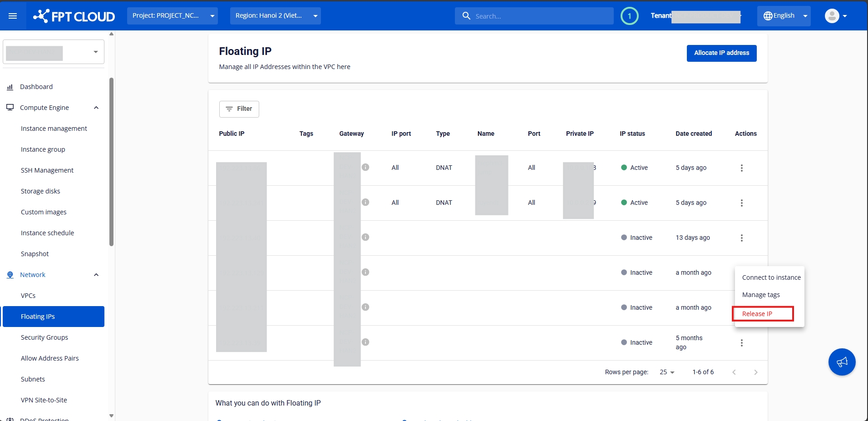868x421 pixels.
Task: Select Release IP from the context menu
Action: pyautogui.click(x=757, y=314)
